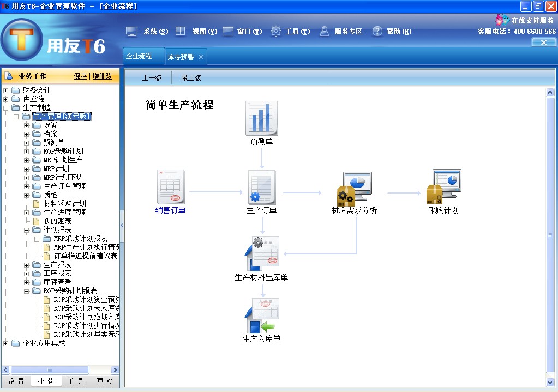The image size is (558, 392).
Task: Expand the 预测单 folder node
Action: point(26,143)
